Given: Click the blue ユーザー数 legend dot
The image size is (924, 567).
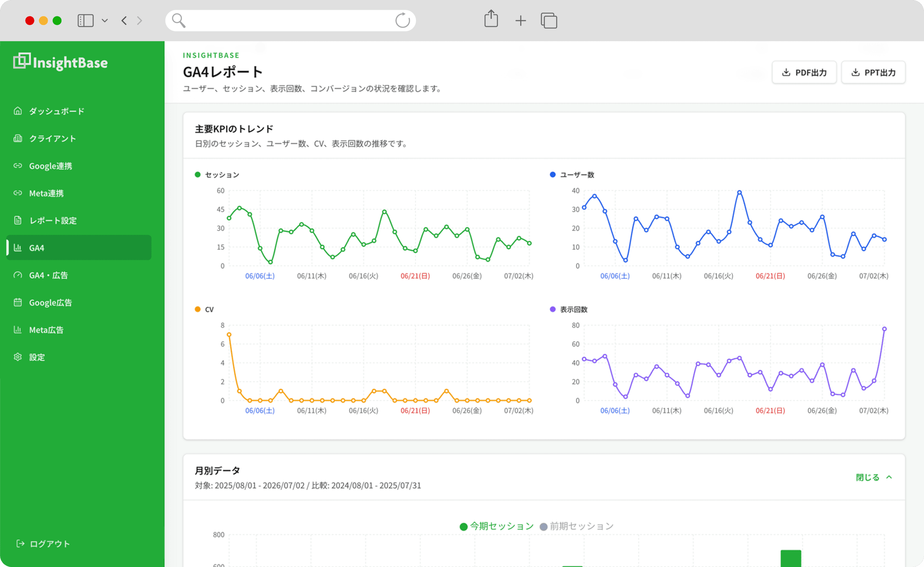Looking at the screenshot, I should coord(552,174).
